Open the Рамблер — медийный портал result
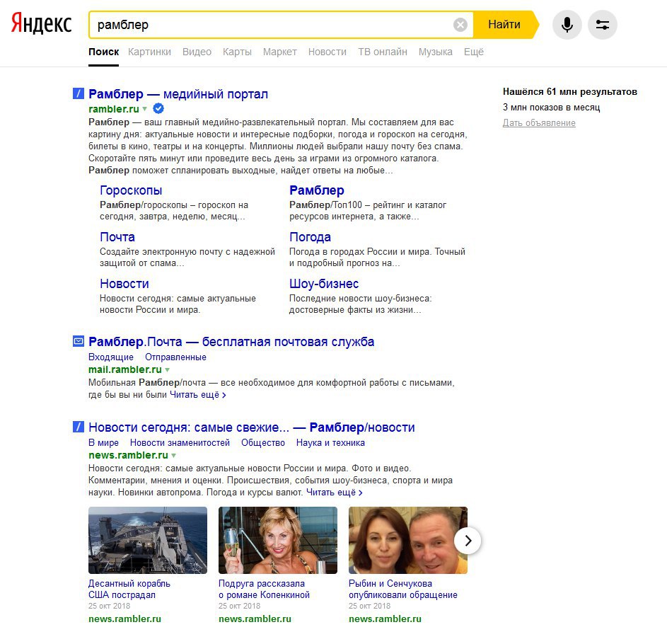 [x=178, y=93]
